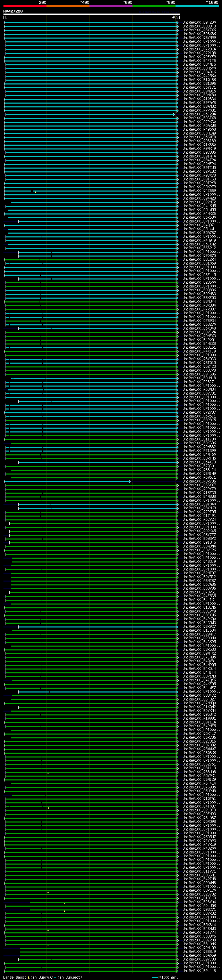The width and height of the screenshot is (222, 980).
Task: Select hit label UniRef100_A7R3K4
Action: click(199, 49)
